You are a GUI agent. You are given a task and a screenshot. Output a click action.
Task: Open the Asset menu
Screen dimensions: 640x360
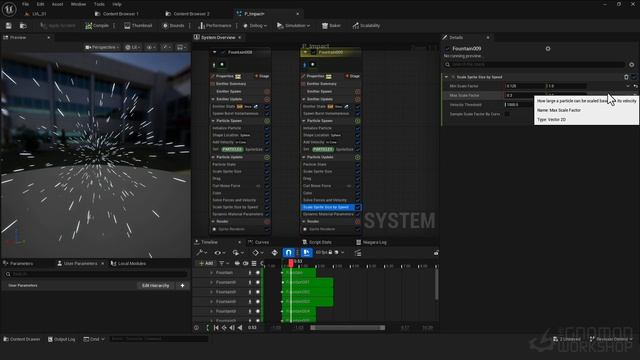point(58,4)
